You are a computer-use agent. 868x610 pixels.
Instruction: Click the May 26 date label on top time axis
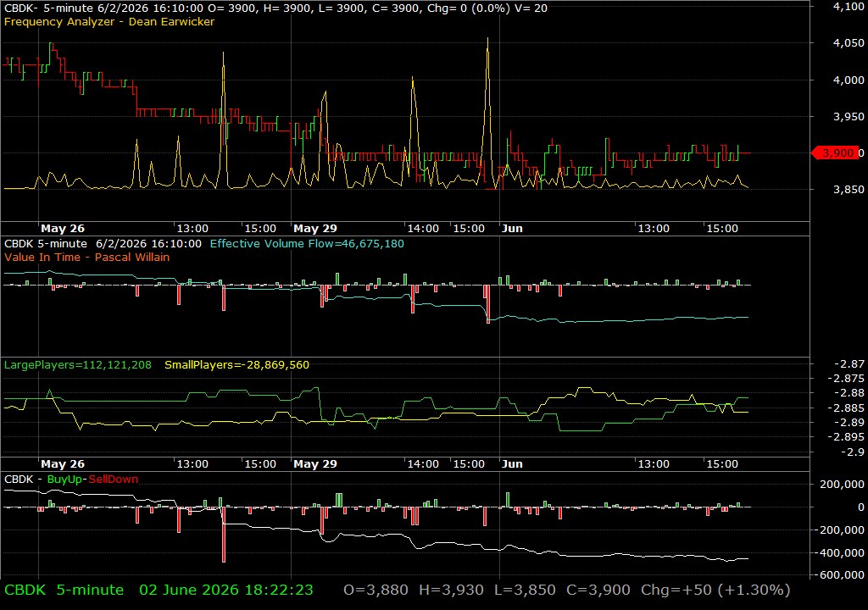pyautogui.click(x=63, y=228)
